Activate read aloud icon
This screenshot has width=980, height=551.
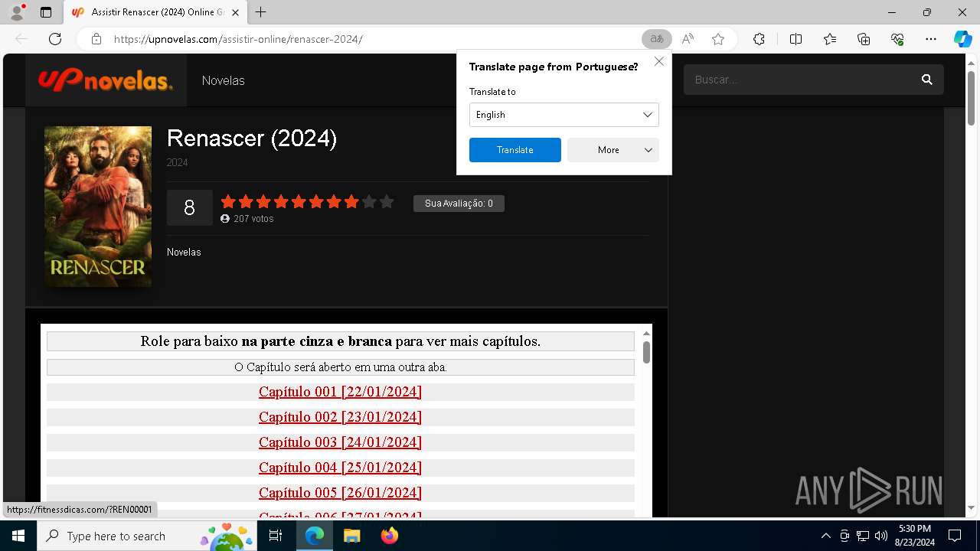(x=688, y=39)
